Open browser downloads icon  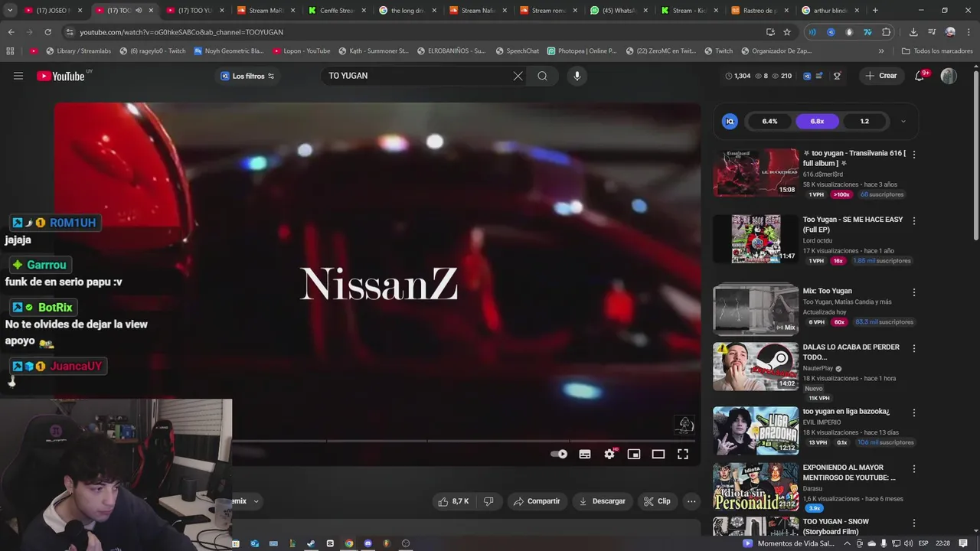click(913, 32)
